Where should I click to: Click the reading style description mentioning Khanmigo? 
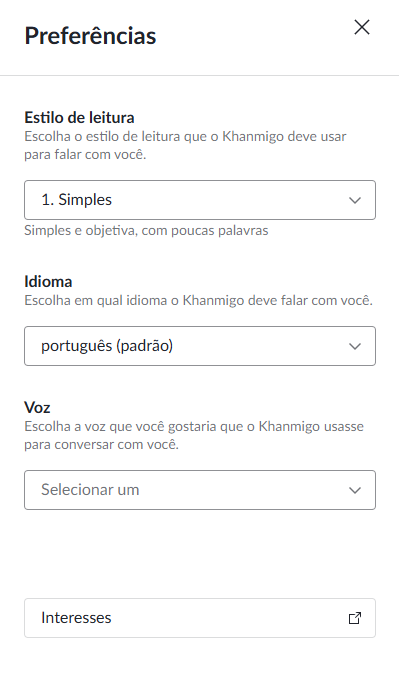[185, 145]
